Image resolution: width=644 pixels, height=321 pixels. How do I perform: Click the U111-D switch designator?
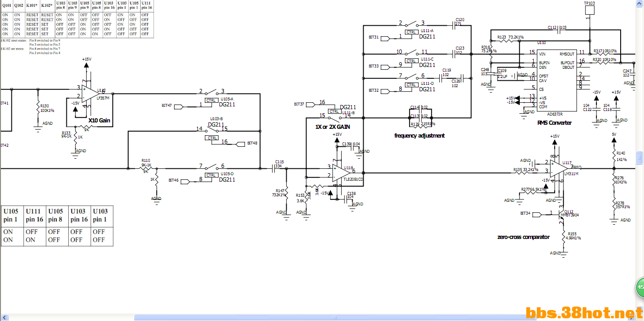427,83
